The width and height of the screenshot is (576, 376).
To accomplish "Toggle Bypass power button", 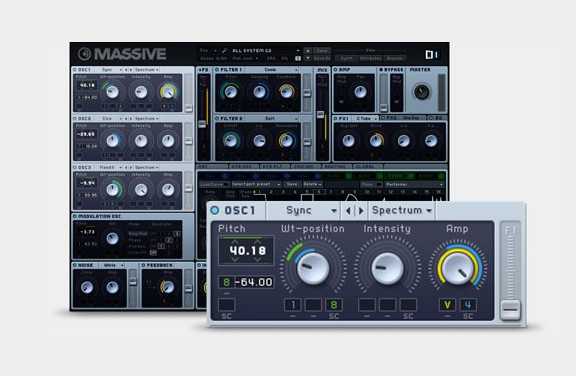I will click(x=381, y=69).
